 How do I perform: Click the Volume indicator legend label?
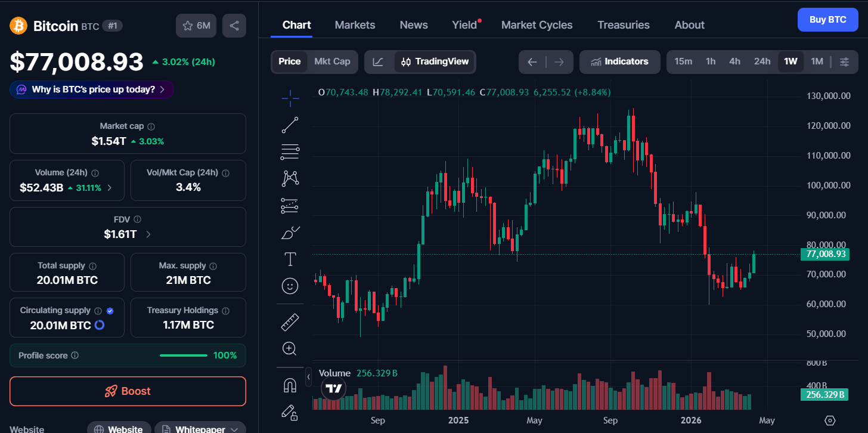point(335,373)
